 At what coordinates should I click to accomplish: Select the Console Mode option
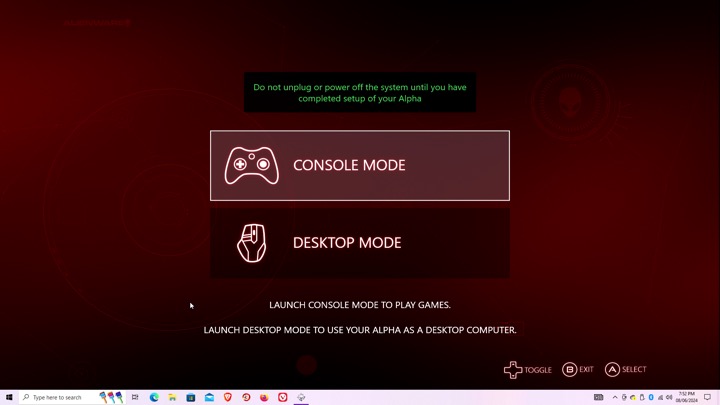(x=360, y=165)
